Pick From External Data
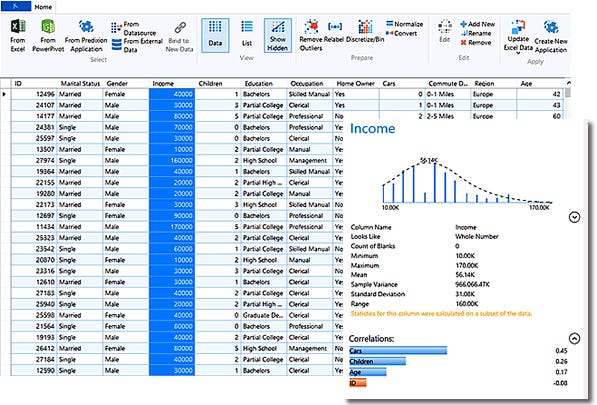Screen dimensions: 597x405 [137, 45]
